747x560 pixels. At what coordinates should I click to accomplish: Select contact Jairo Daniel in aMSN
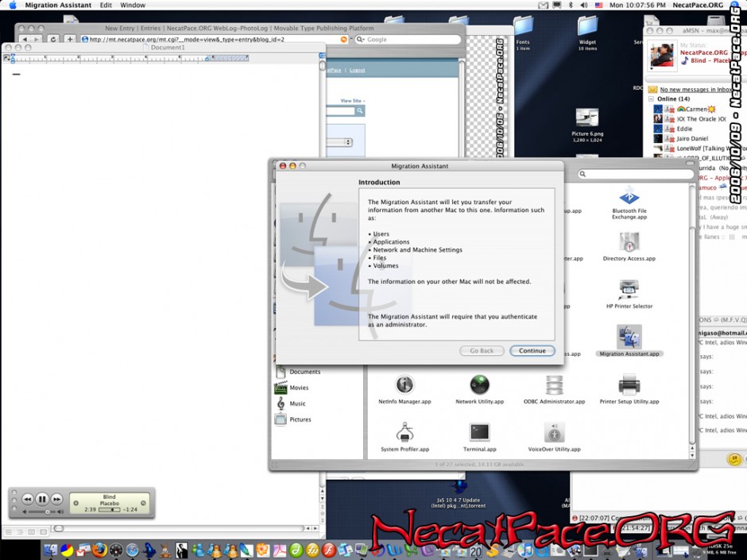[x=681, y=138]
